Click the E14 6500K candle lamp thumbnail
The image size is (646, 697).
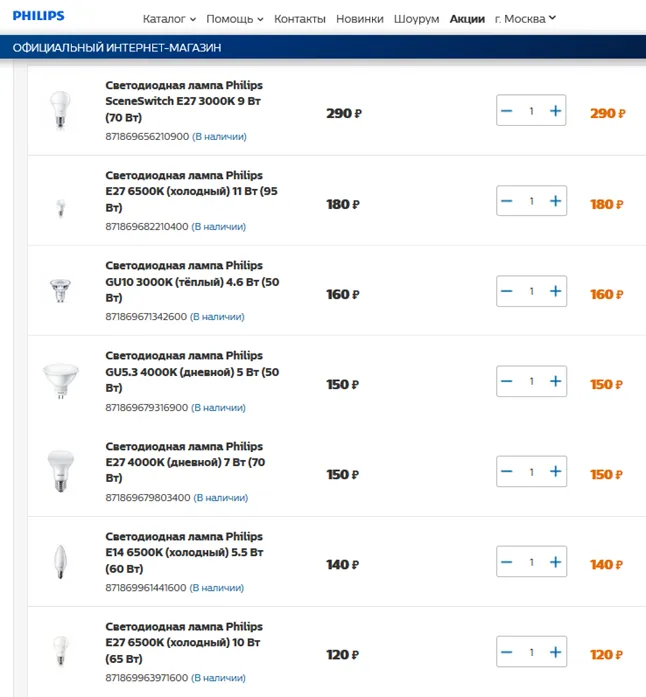(61, 562)
